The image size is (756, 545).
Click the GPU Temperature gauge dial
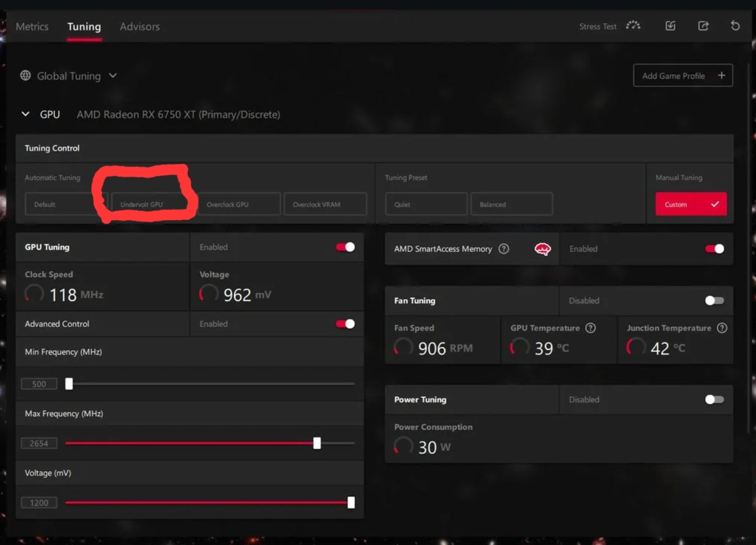tap(520, 347)
